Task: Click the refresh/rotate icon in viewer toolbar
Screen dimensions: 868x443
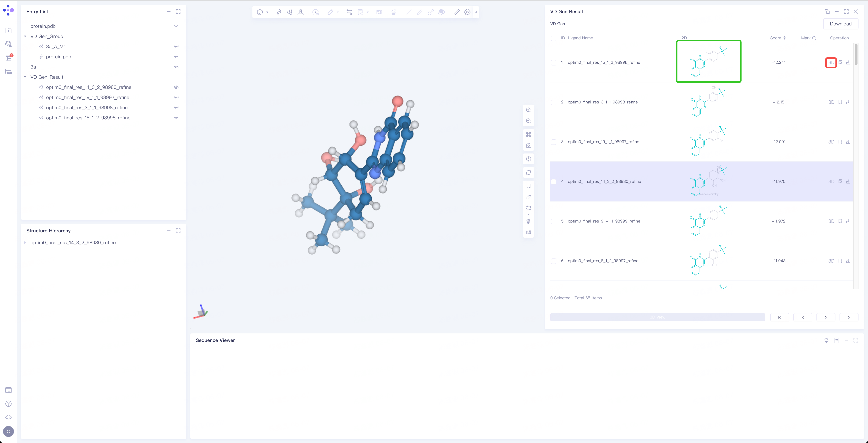Action: (528, 173)
